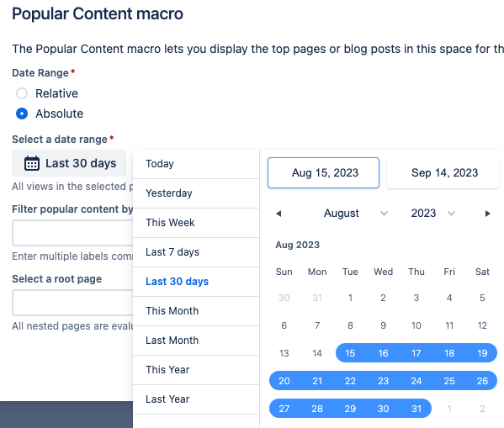The image size is (504, 428).
Task: Go to previous month with left arrow
Action: coord(279,214)
